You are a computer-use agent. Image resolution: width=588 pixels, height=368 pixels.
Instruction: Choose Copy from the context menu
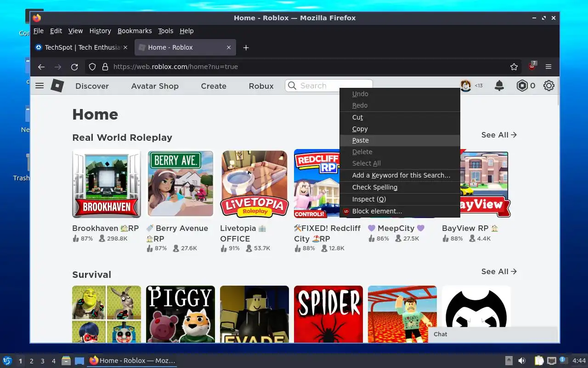(400, 129)
